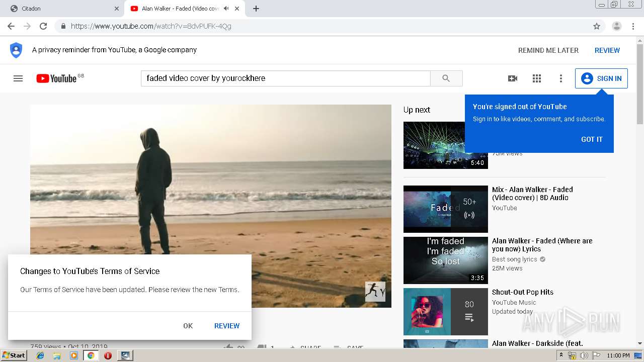Viewport: 644px width, 362px height.
Task: Open the Windows Start menu
Action: (x=14, y=355)
